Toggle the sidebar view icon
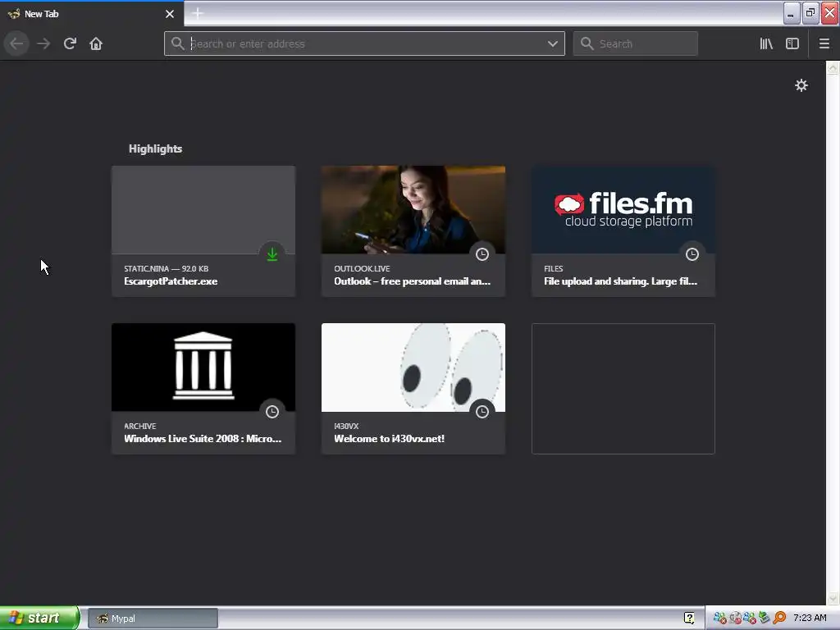The image size is (840, 630). pos(792,43)
